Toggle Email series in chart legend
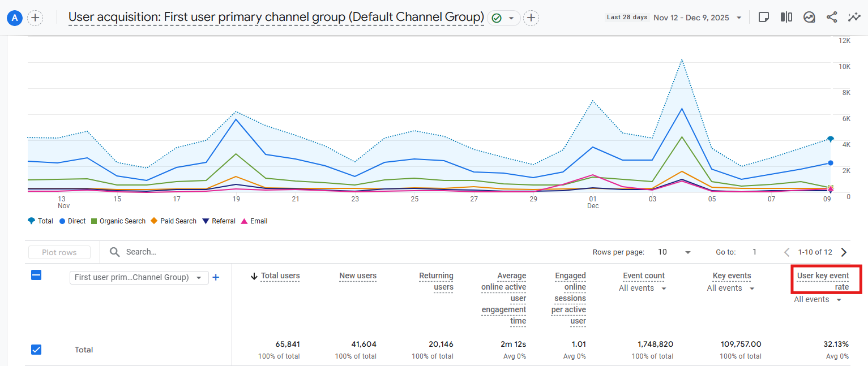This screenshot has width=868, height=366. click(254, 221)
